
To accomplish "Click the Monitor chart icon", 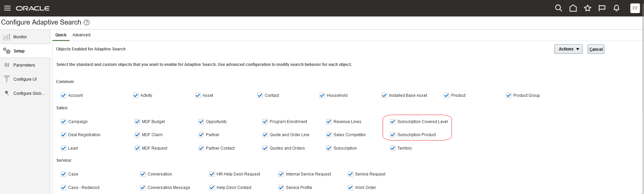I will pos(6,37).
